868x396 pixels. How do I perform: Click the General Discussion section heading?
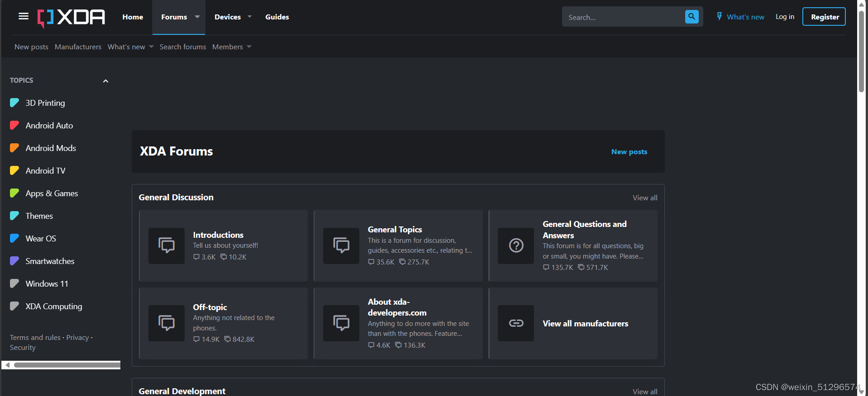coord(176,197)
